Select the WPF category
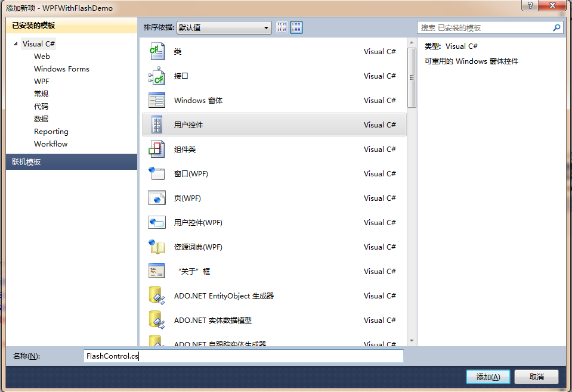 pos(42,81)
